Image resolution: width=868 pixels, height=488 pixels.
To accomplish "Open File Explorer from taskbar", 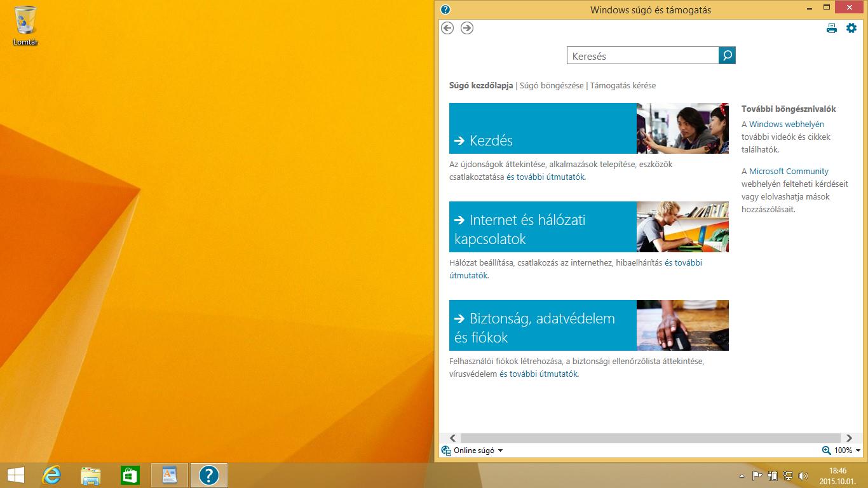I will 91,475.
